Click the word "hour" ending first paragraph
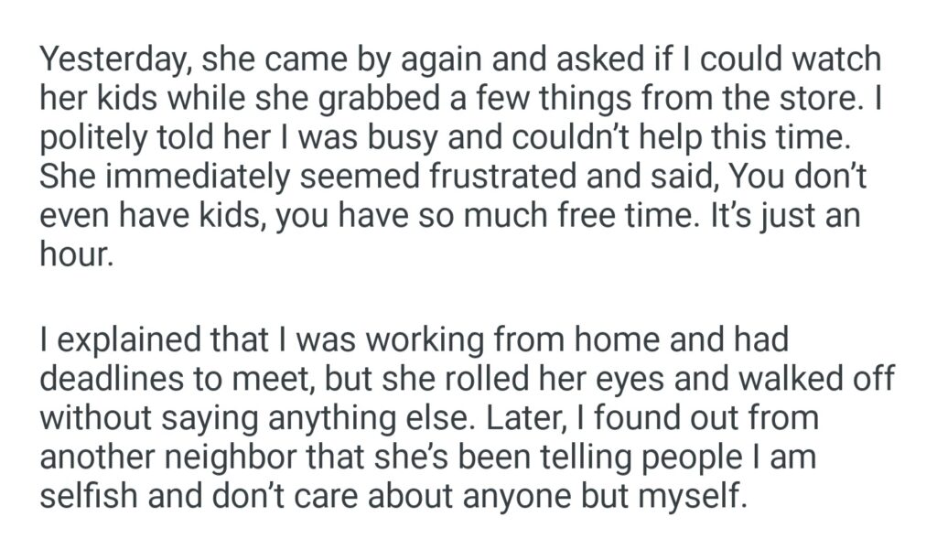Screen dimensions: 937x560 click(73, 255)
